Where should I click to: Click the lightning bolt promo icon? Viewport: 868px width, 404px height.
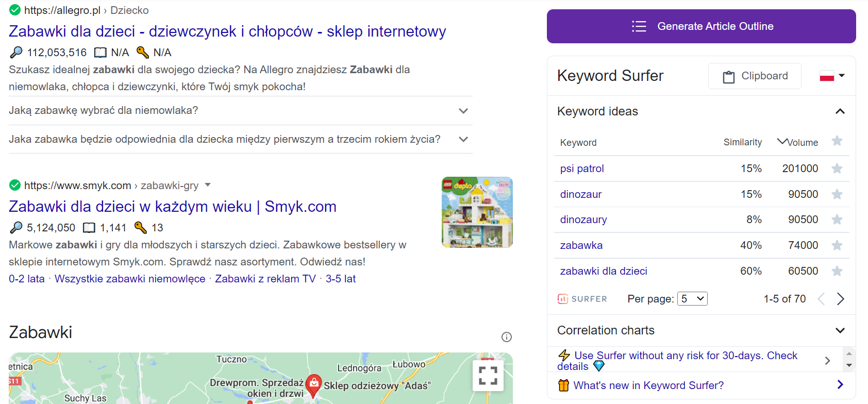[564, 355]
